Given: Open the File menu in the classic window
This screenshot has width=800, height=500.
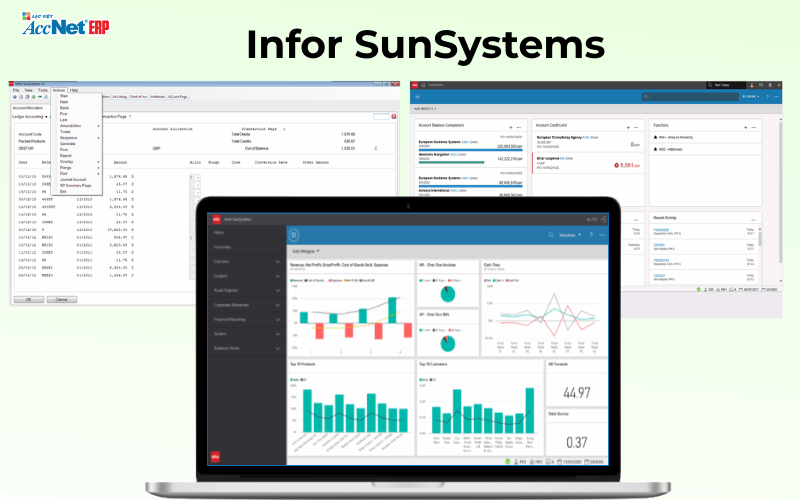Looking at the screenshot, I should [16, 90].
